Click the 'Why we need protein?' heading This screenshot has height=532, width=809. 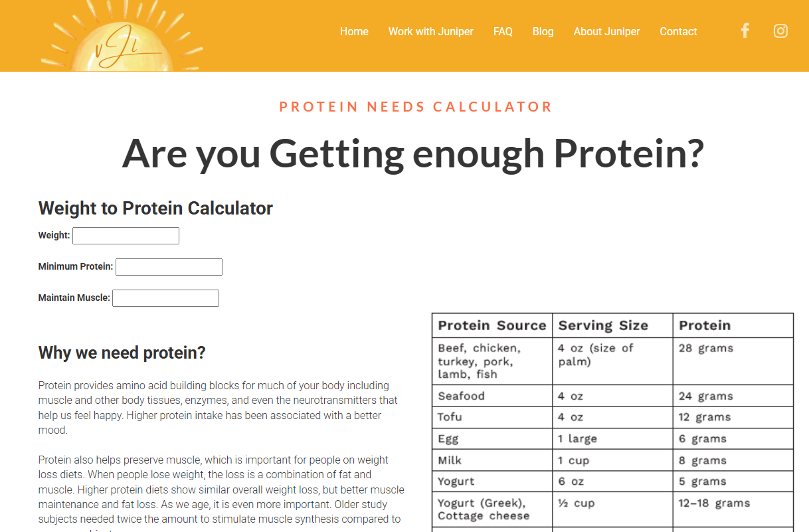(122, 353)
